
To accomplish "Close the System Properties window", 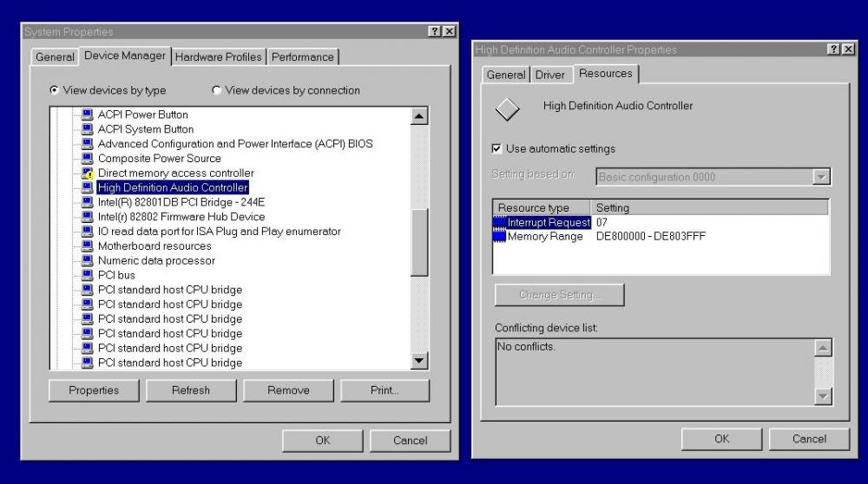I will [x=450, y=31].
